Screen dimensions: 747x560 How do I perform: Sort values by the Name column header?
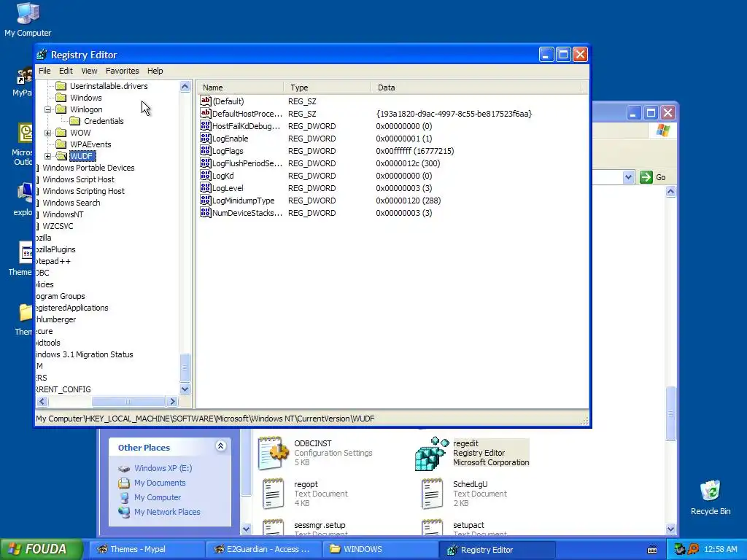click(241, 87)
